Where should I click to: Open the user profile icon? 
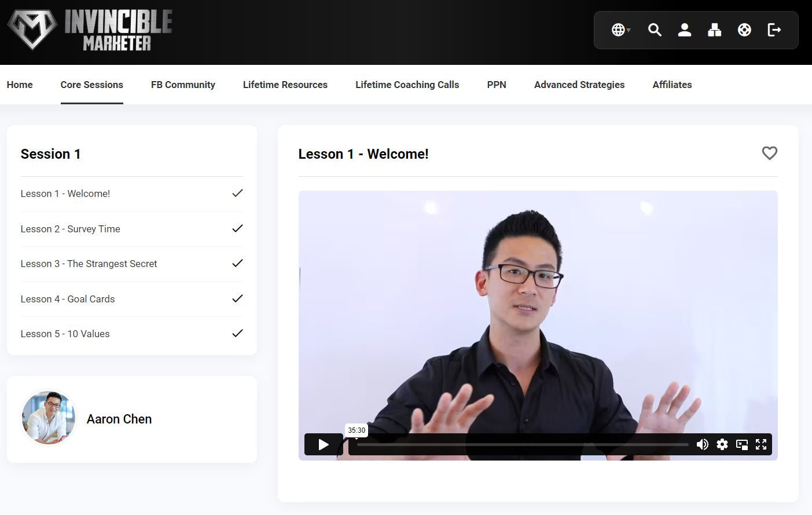pos(685,30)
